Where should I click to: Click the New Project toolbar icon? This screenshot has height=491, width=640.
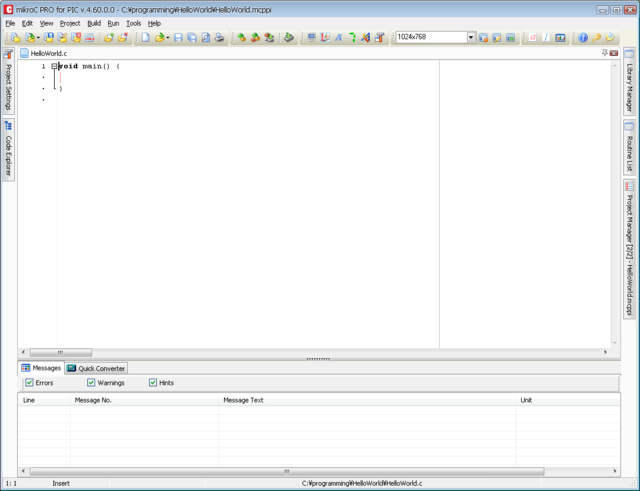coord(16,38)
